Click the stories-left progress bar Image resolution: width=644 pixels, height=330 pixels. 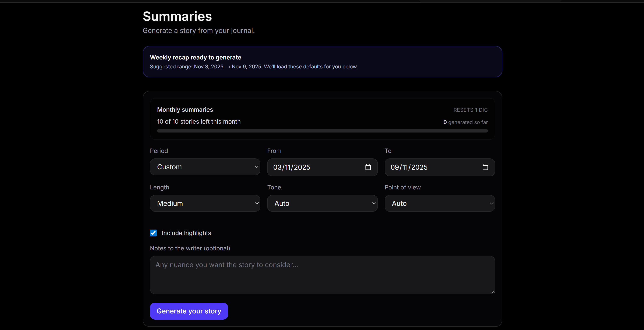click(x=322, y=131)
